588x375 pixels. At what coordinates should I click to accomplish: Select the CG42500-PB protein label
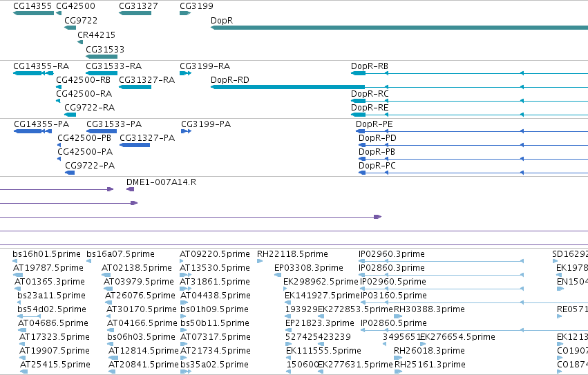(84, 138)
